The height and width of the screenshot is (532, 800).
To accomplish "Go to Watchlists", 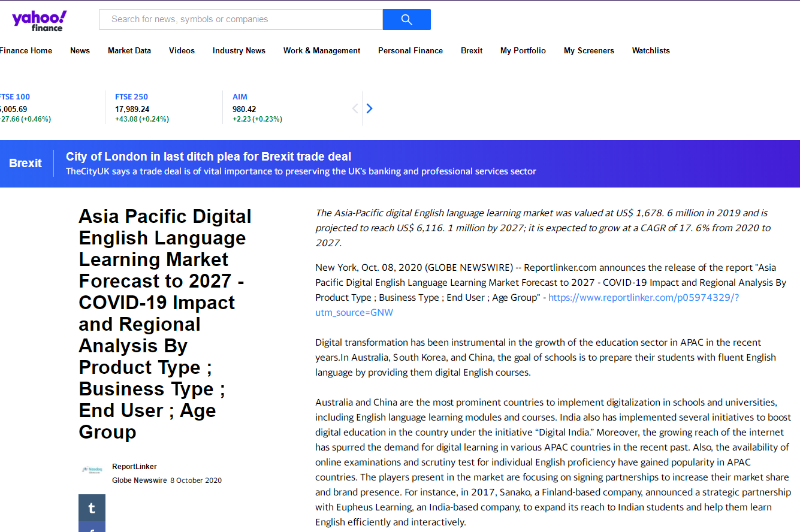I will 651,51.
